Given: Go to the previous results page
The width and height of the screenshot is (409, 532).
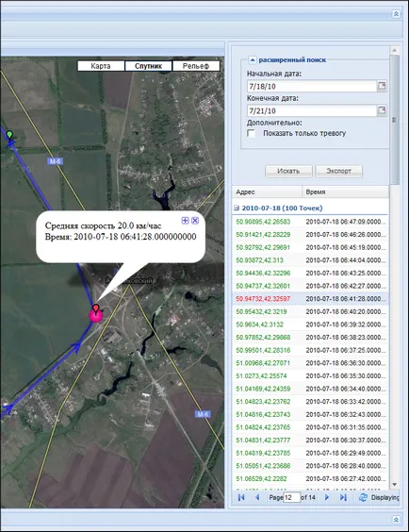Looking at the screenshot, I should point(257,497).
